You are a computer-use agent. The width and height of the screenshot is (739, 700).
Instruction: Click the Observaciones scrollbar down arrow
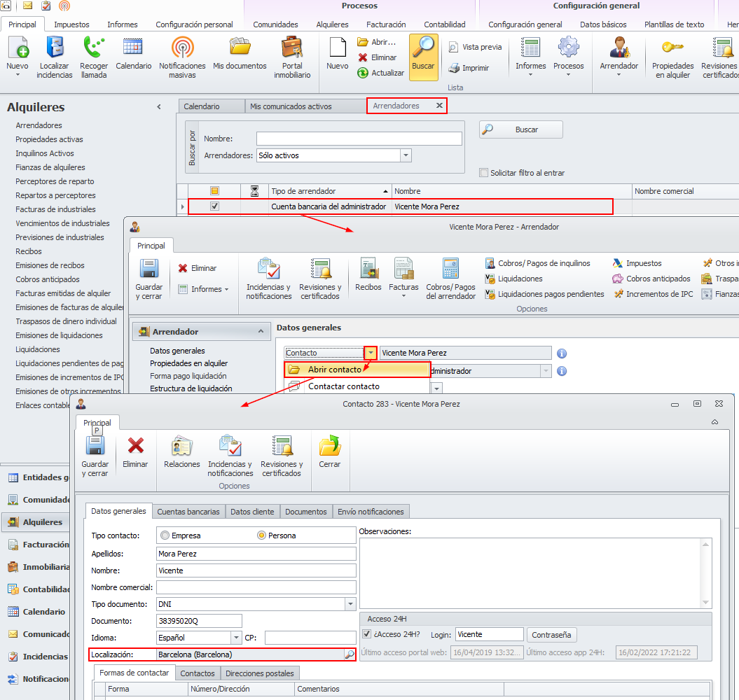point(705,602)
